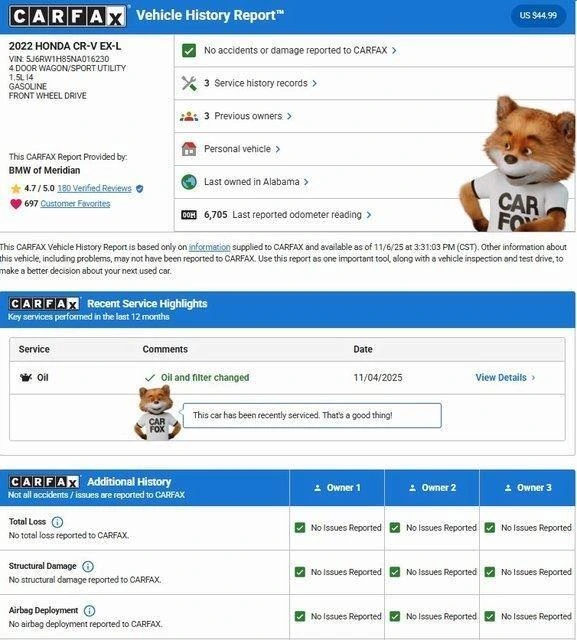Image resolution: width=577 pixels, height=640 pixels.
Task: Select the Owner 3 column header
Action: click(x=528, y=488)
